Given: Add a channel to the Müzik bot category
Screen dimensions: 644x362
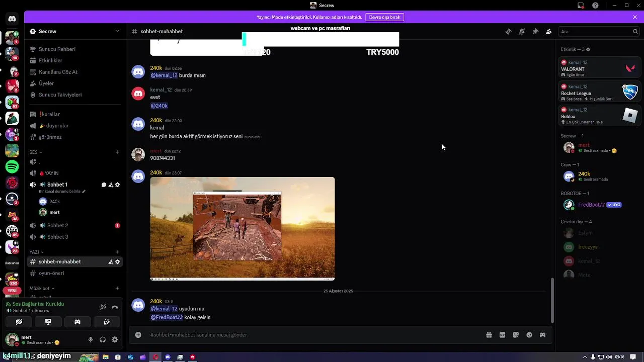Looking at the screenshot, I should click(117, 288).
